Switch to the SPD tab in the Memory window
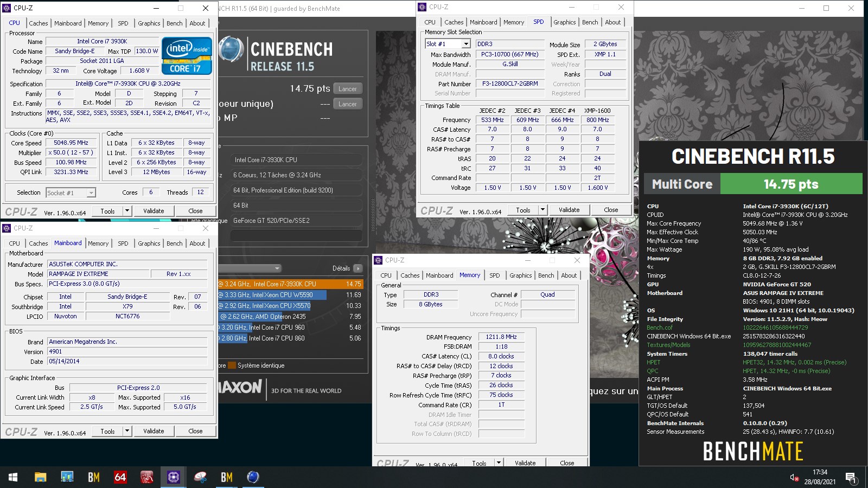Image resolution: width=868 pixels, height=488 pixels. (x=494, y=275)
